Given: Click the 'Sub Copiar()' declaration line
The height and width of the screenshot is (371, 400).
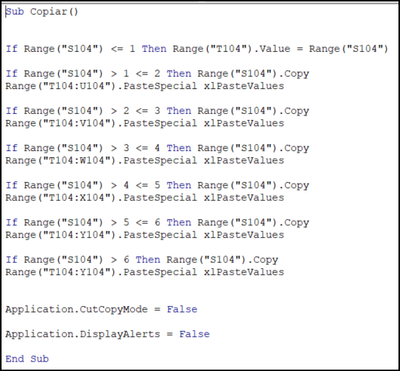Looking at the screenshot, I should pyautogui.click(x=42, y=12).
